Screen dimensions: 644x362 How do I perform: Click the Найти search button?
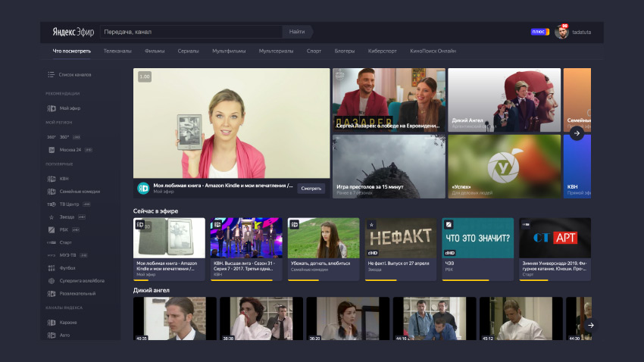tap(297, 32)
